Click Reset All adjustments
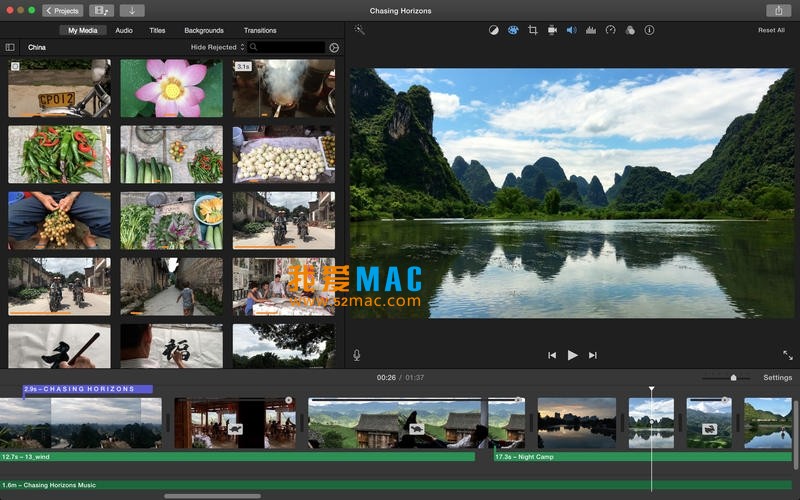 coord(771,30)
